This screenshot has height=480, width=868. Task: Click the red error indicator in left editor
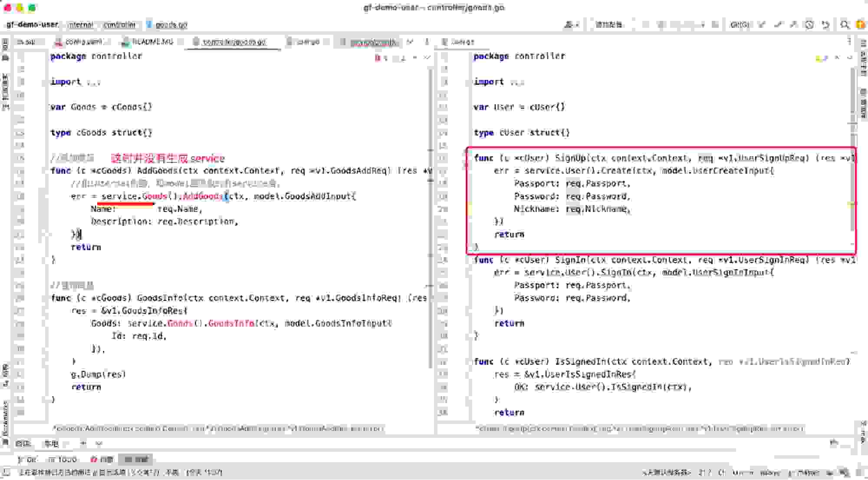coord(381,58)
